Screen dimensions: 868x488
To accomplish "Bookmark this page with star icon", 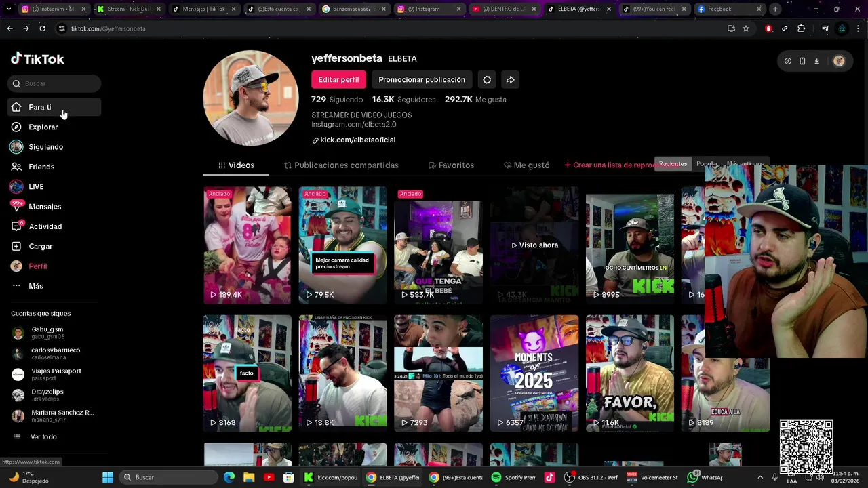I will click(746, 28).
